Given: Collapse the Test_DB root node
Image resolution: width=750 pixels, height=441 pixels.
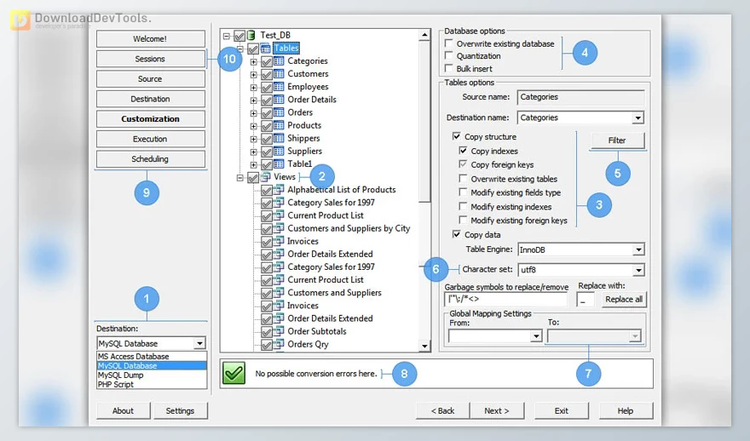Looking at the screenshot, I should click(x=227, y=35).
